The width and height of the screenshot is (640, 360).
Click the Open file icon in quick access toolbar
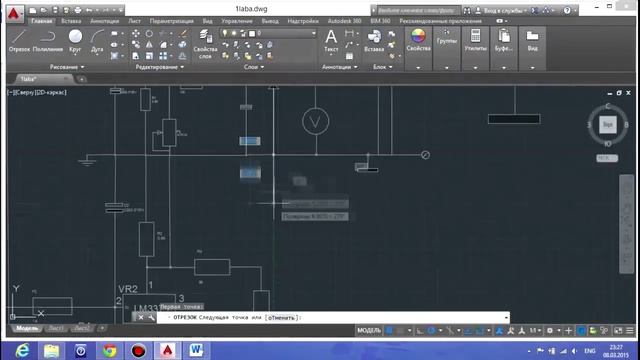(x=44, y=10)
